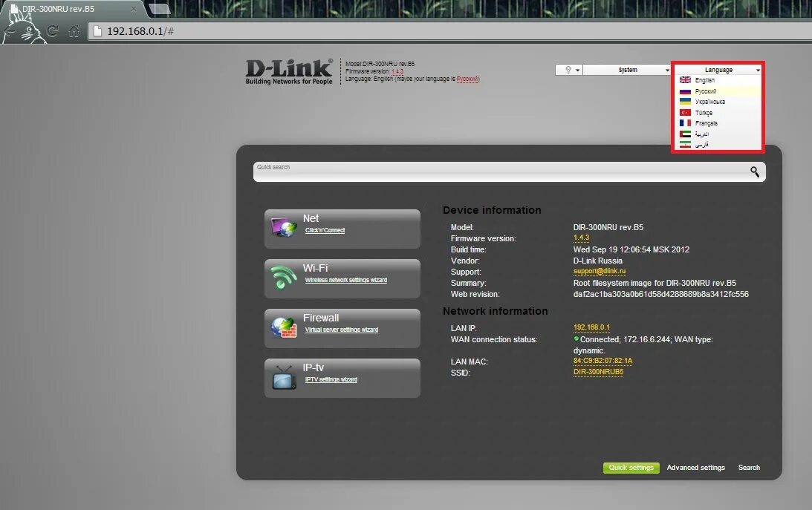Select the DIR-300NRU rev.B5 browser tab
812x510 pixels.
(x=73, y=9)
